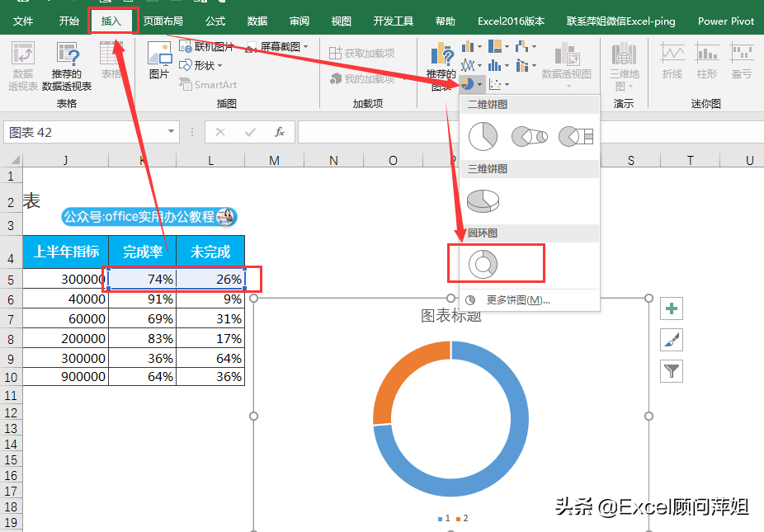Viewport: 764px width, 532px height.
Task: Select the 未完成 header cell
Action: [210, 252]
